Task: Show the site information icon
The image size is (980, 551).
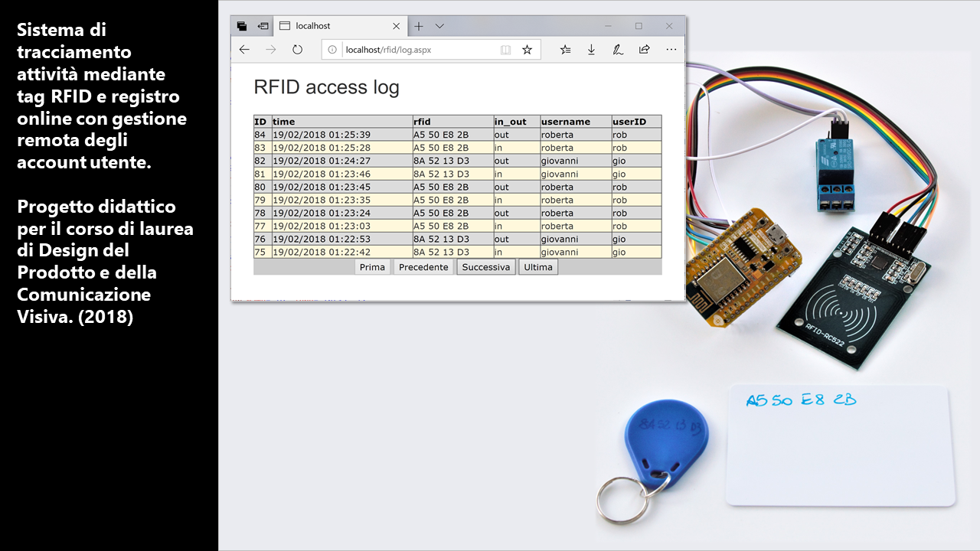Action: [332, 50]
